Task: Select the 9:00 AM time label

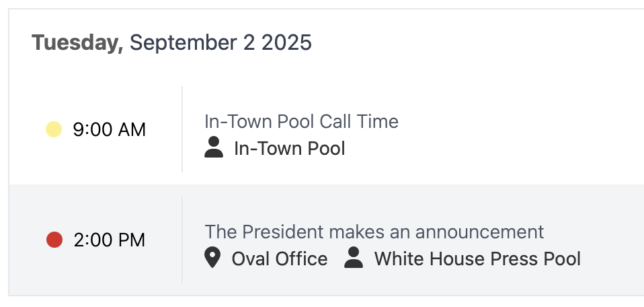Action: [110, 130]
